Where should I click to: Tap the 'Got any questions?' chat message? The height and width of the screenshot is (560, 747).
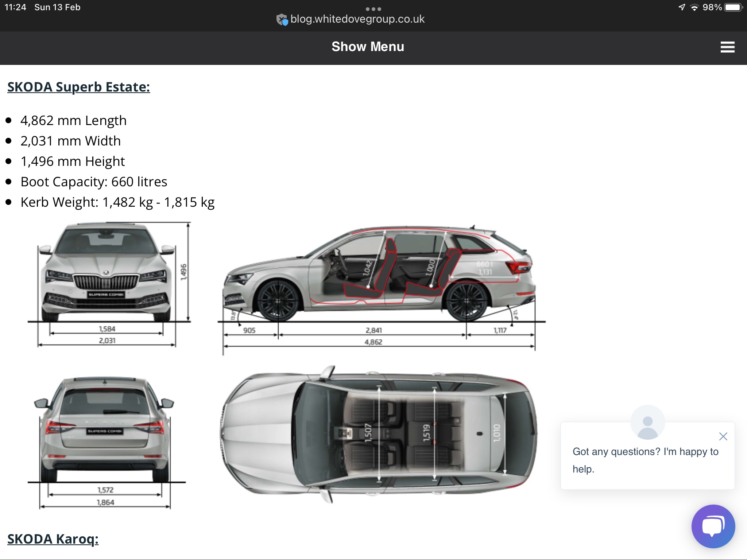pyautogui.click(x=645, y=460)
